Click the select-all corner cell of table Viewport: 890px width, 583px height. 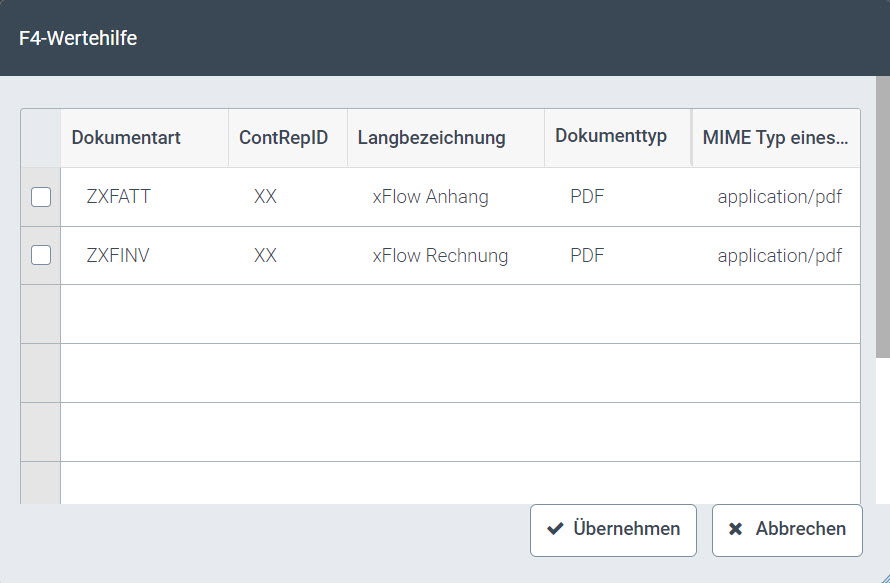click(x=41, y=138)
